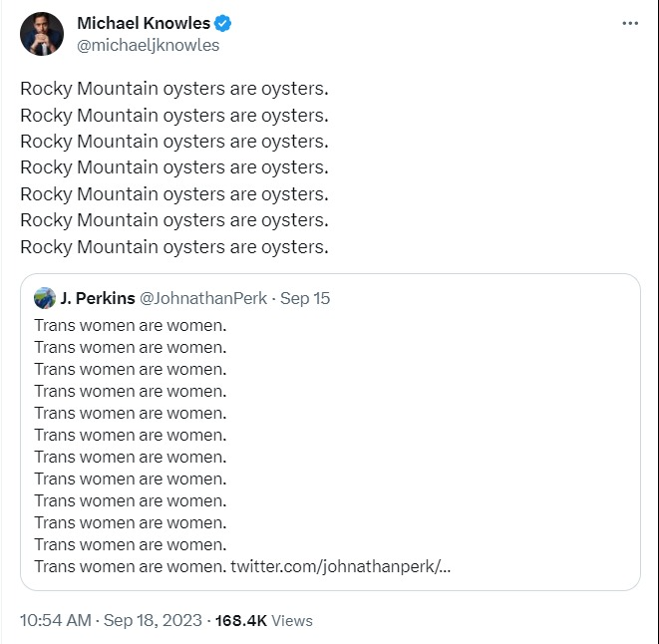This screenshot has height=644, width=659.
Task: Click the fourth Rocky Mountain oysters line
Action: (173, 167)
